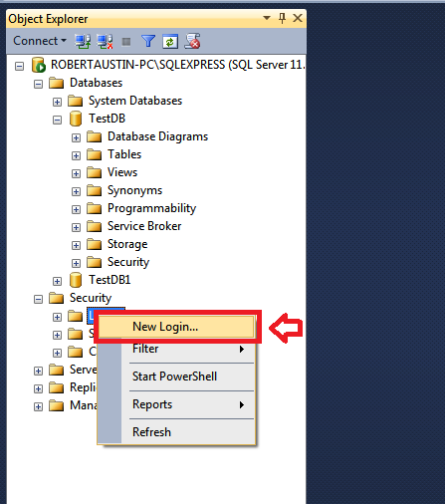445x504 pixels.
Task: Collapse the top-level Security folder
Action: click(x=38, y=299)
